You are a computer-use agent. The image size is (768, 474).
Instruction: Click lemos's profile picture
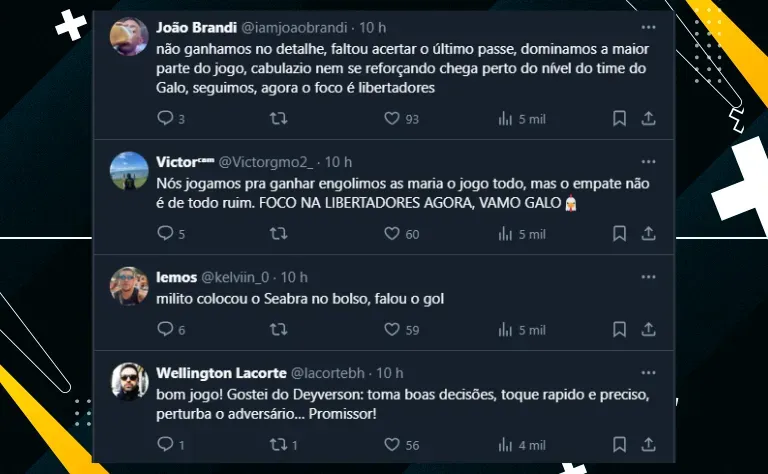(129, 286)
